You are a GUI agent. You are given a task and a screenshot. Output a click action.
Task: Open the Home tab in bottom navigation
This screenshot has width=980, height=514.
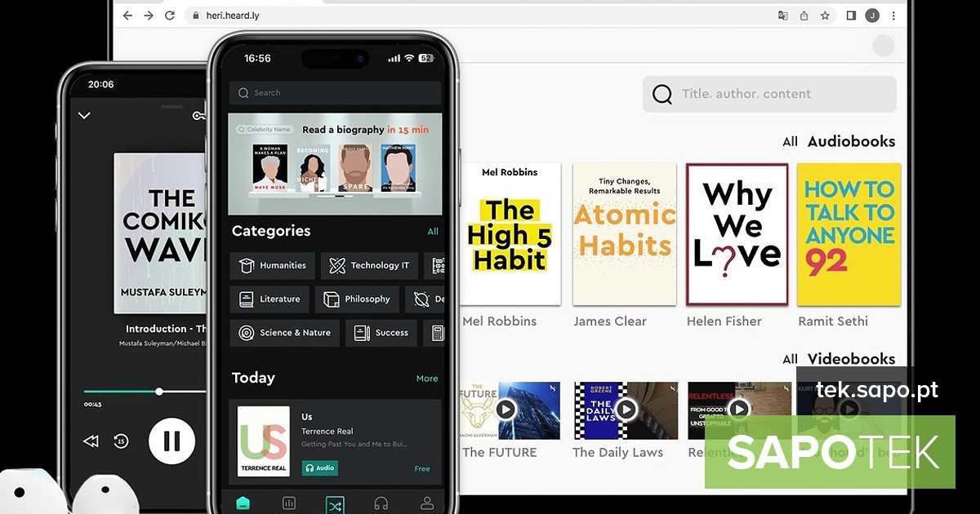[243, 503]
